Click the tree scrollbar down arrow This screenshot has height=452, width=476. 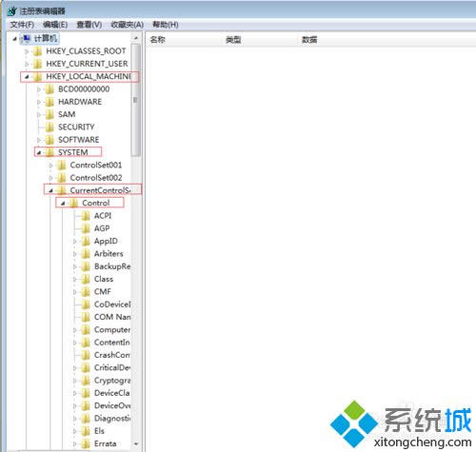(x=136, y=443)
